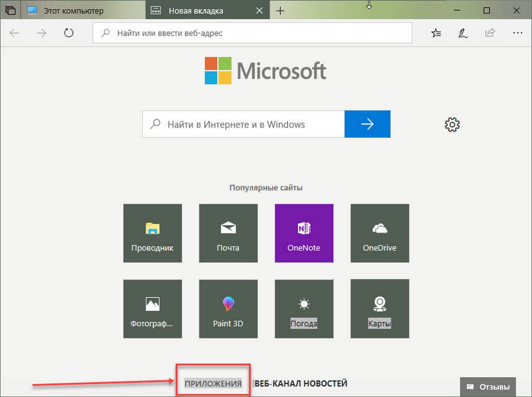This screenshot has height=397, width=532.
Task: Submit search with the blue arrow button
Action: click(367, 124)
